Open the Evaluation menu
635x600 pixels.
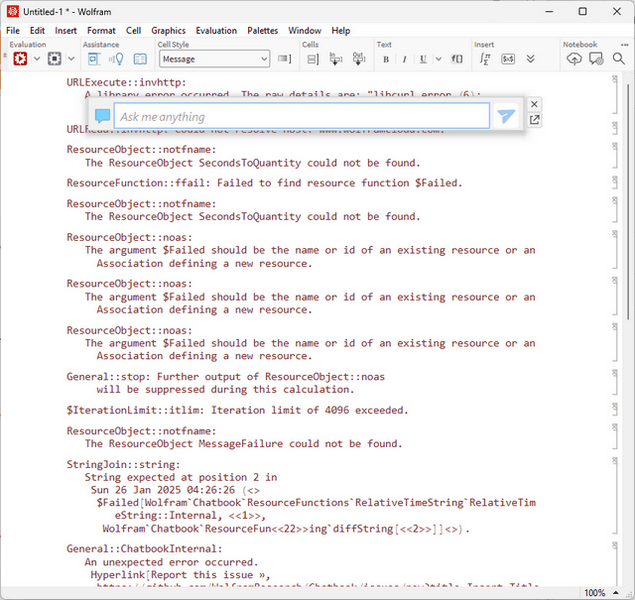216,31
